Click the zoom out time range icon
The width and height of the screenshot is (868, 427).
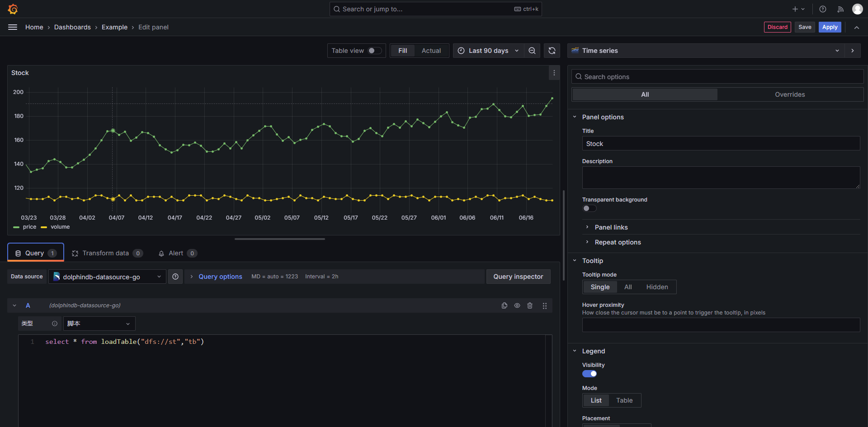point(532,51)
